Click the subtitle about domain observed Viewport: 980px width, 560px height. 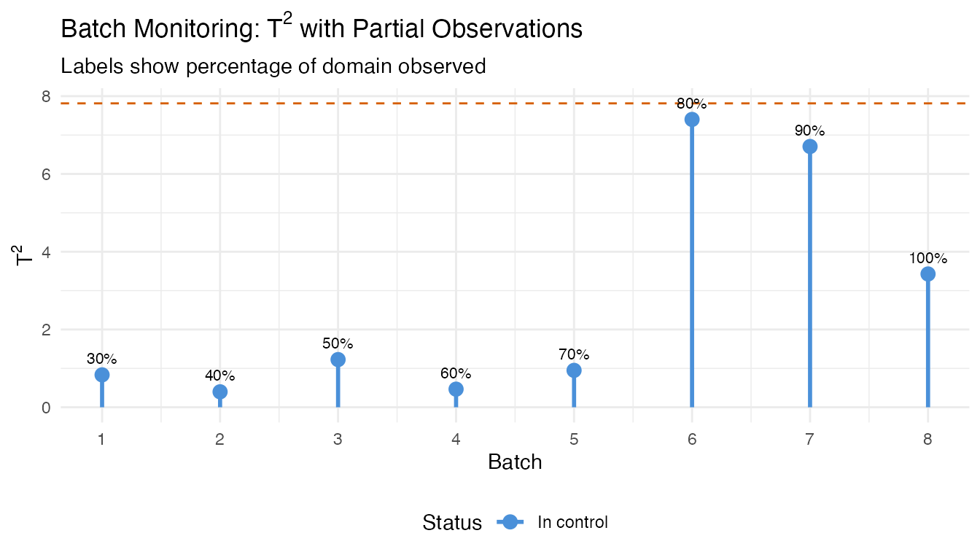pyautogui.click(x=273, y=66)
